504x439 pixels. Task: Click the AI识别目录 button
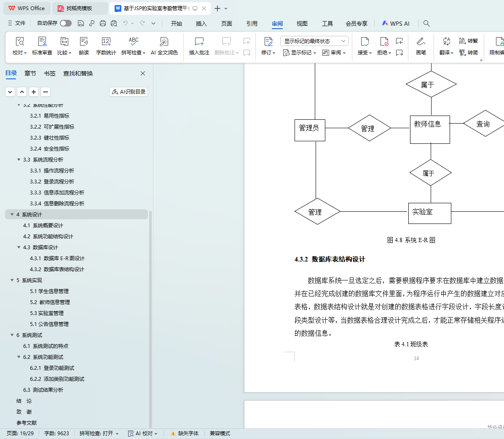pos(129,92)
